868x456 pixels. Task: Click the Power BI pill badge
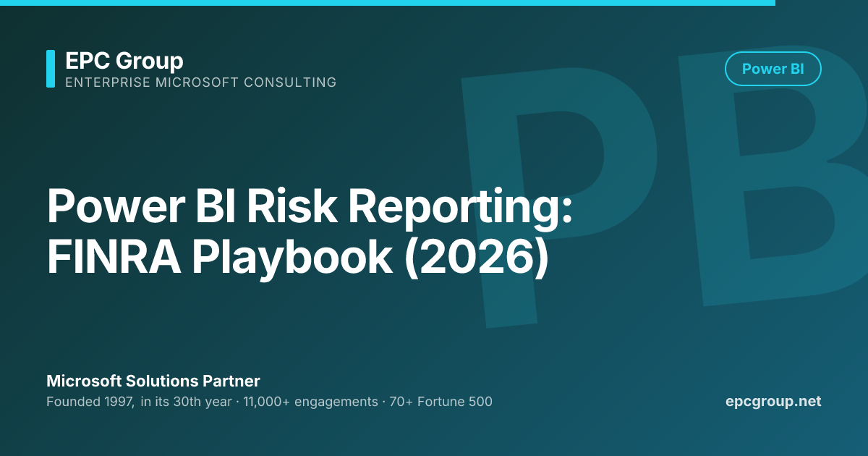click(773, 69)
